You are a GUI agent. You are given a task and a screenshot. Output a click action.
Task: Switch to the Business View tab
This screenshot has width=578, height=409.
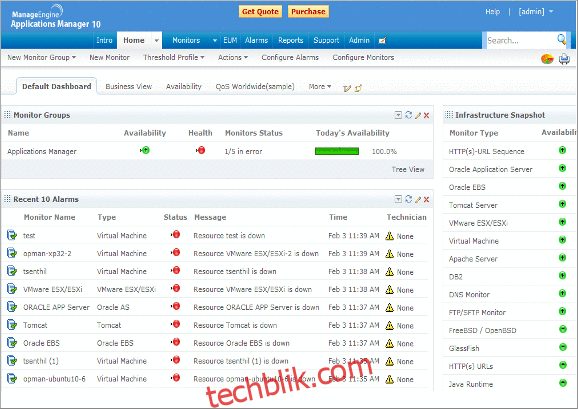[129, 87]
